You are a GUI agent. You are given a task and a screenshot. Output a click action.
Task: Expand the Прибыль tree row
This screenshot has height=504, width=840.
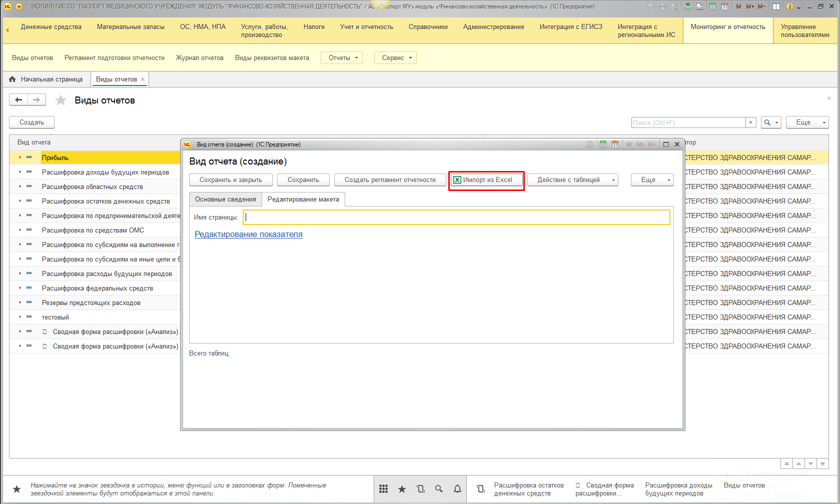(20, 157)
